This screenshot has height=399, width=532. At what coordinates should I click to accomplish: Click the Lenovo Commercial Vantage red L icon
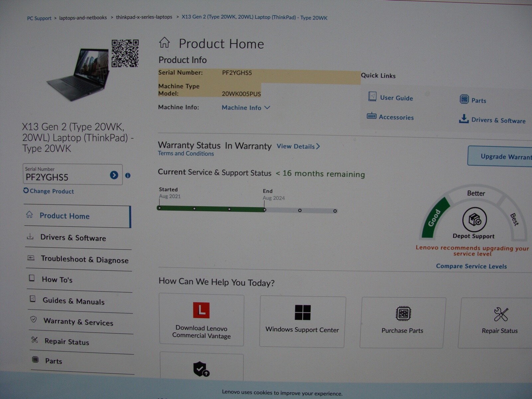tap(201, 310)
